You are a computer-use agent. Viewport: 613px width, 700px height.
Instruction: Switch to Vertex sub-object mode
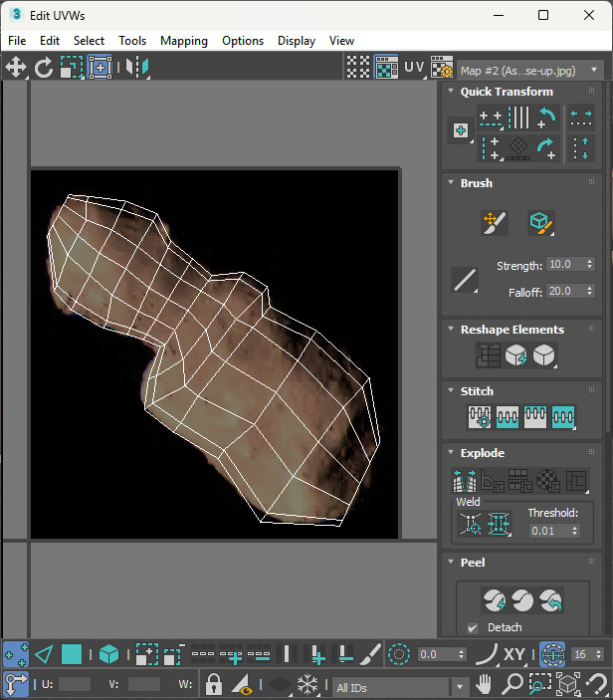click(16, 655)
